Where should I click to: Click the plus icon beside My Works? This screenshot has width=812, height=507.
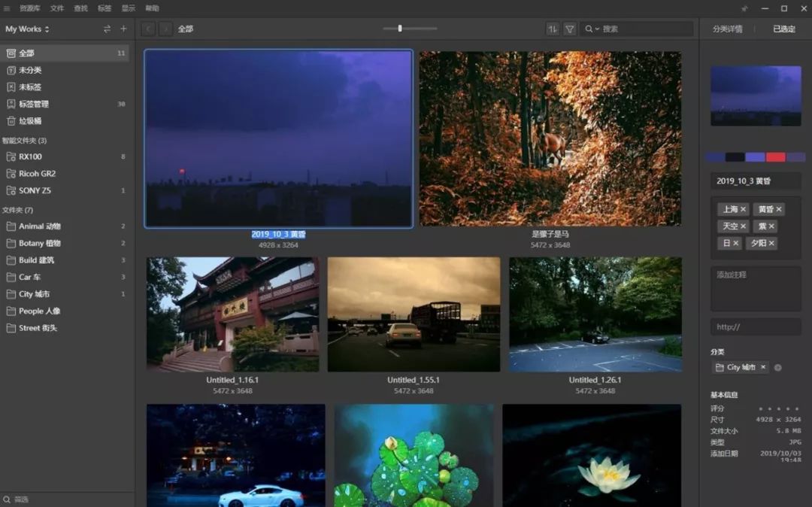(x=124, y=29)
